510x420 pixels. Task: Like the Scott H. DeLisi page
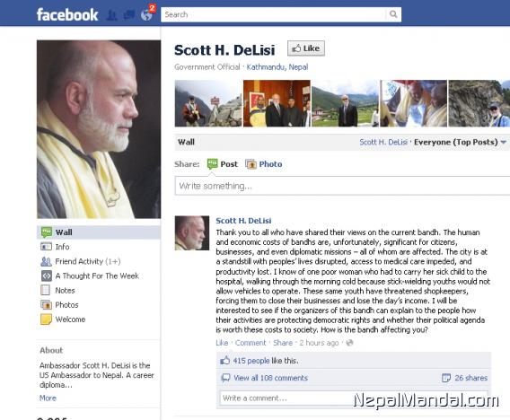coord(306,48)
